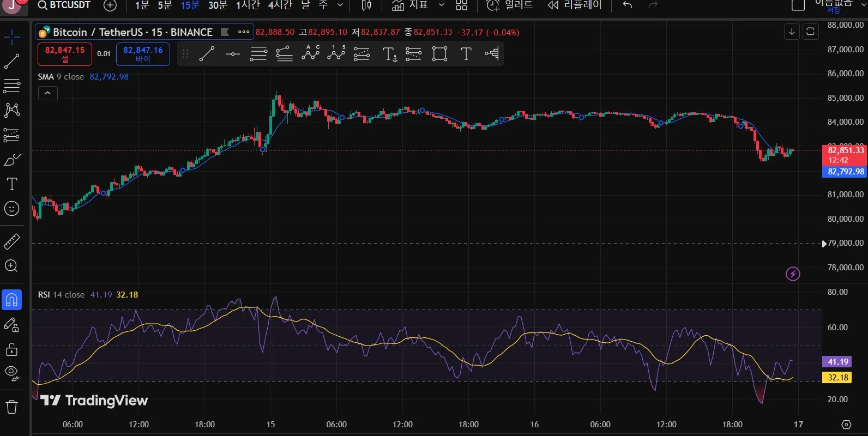Select the SMA 9 close indicator legend

[x=61, y=77]
